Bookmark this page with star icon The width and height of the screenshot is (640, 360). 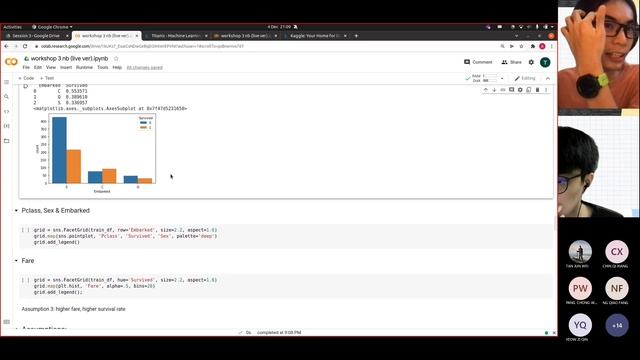click(521, 46)
